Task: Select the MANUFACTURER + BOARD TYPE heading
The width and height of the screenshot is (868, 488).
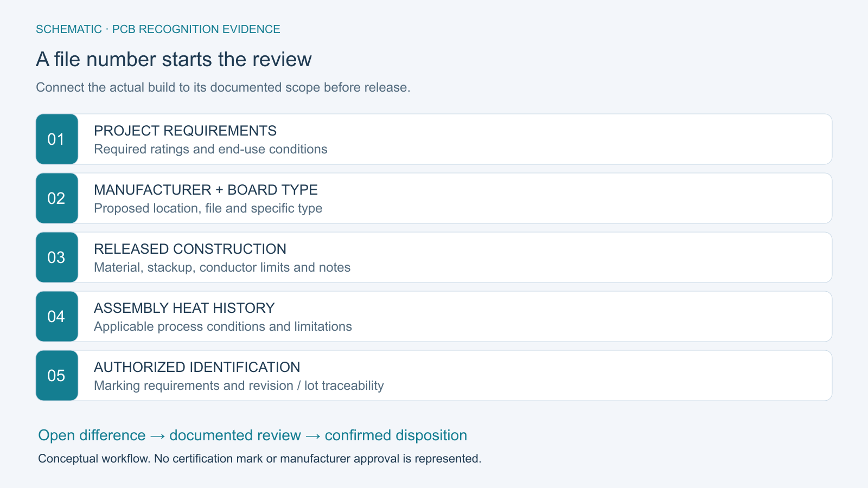Action: [x=206, y=190]
